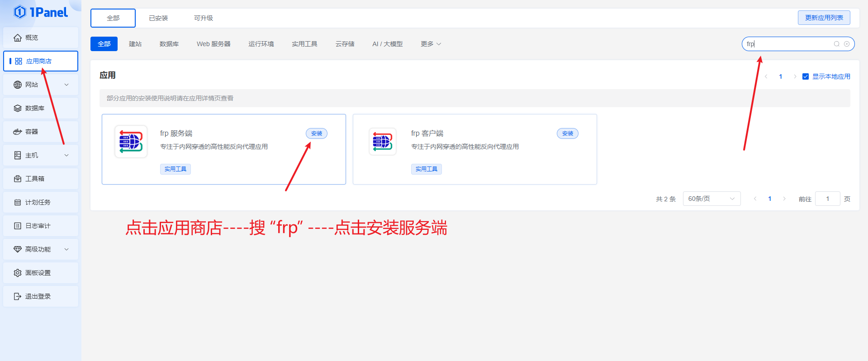Click the 退出登录 logout icon
Viewport: 868px width, 361px height.
click(18, 296)
